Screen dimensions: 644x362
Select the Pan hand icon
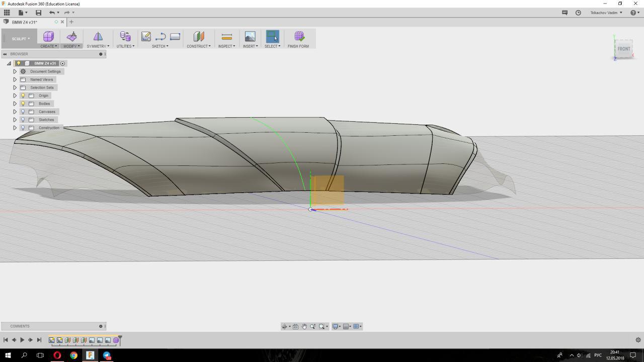[304, 326]
